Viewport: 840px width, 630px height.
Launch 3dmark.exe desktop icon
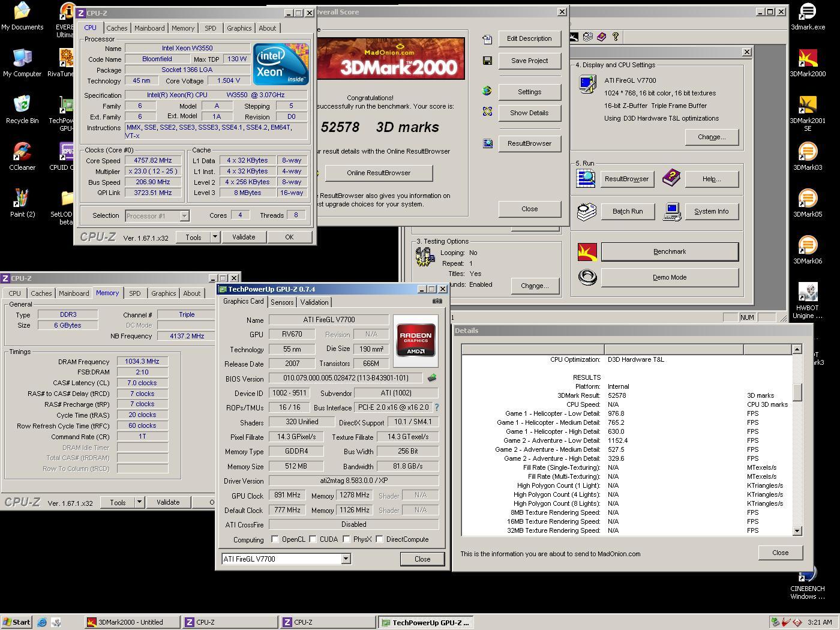coord(808,16)
